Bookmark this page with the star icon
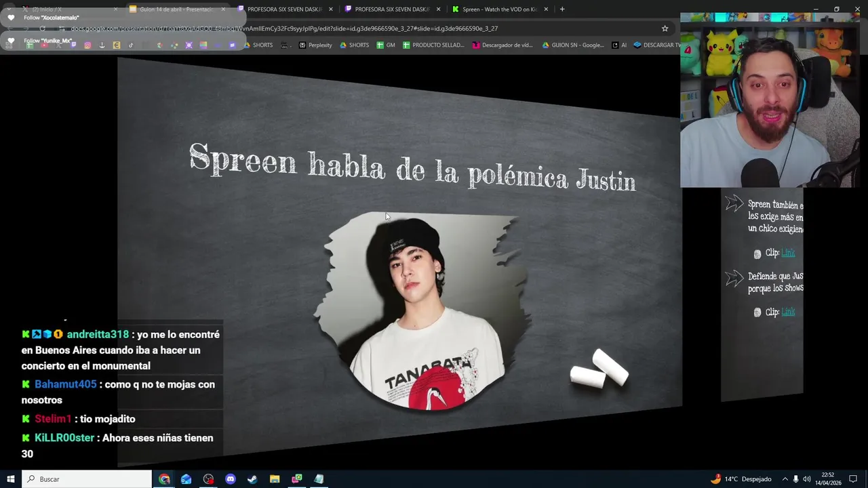The image size is (868, 488). [x=665, y=28]
